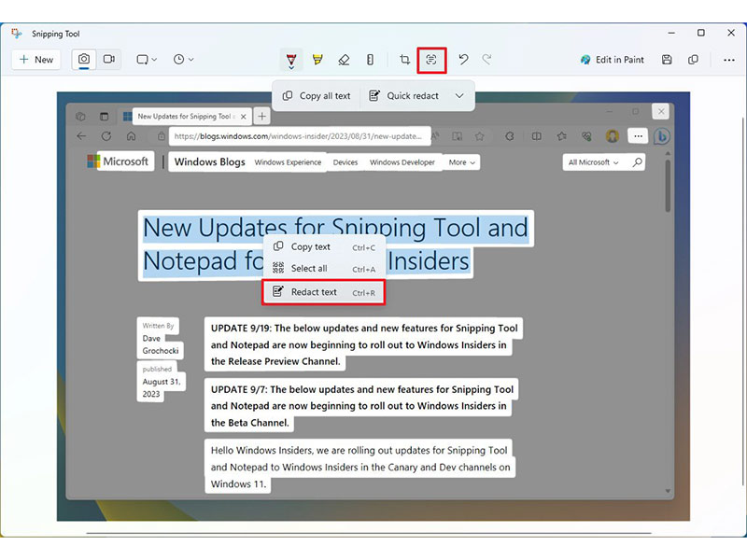
Task: Expand the Quick redact options chevron
Action: (459, 96)
